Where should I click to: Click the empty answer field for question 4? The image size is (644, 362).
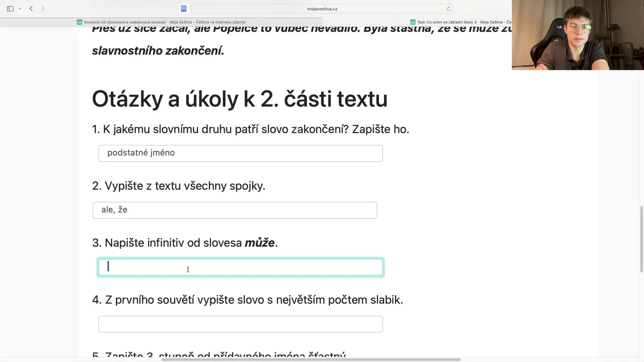click(240, 324)
